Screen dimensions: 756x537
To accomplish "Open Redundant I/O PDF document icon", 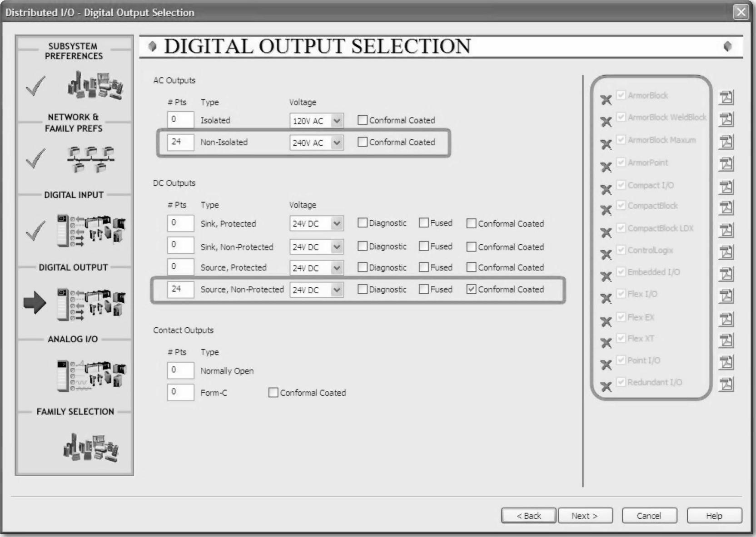I will pos(726,384).
